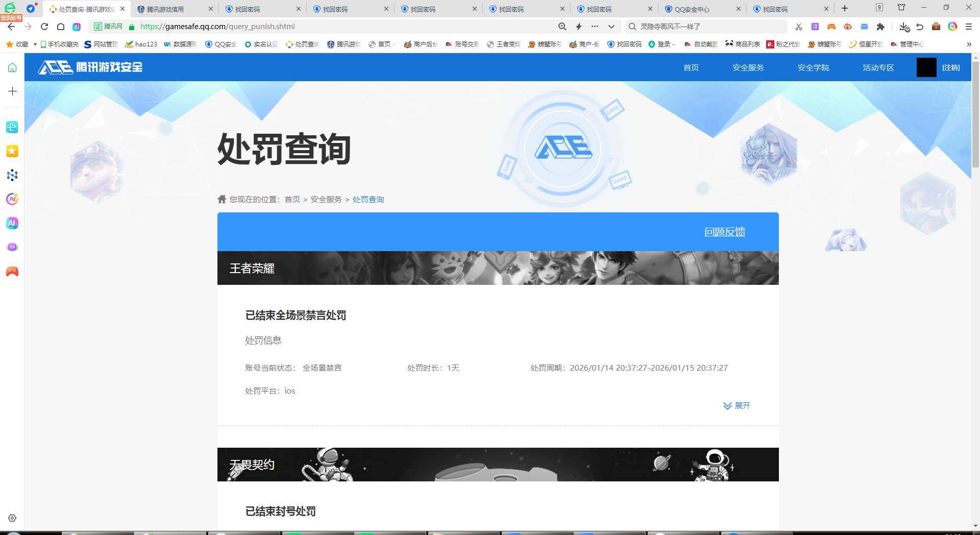980x535 pixels.
Task: Open the 网站管理 bookmark
Action: pos(101,44)
